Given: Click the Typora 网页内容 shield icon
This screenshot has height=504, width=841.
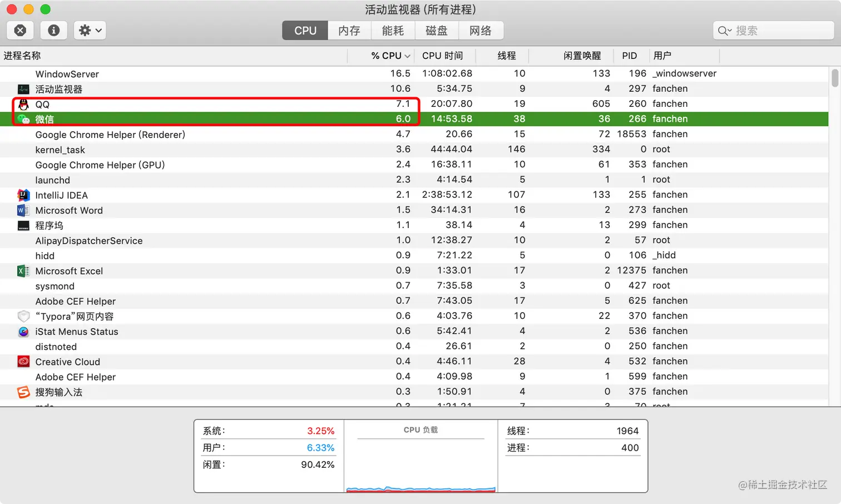Looking at the screenshot, I should pyautogui.click(x=23, y=316).
